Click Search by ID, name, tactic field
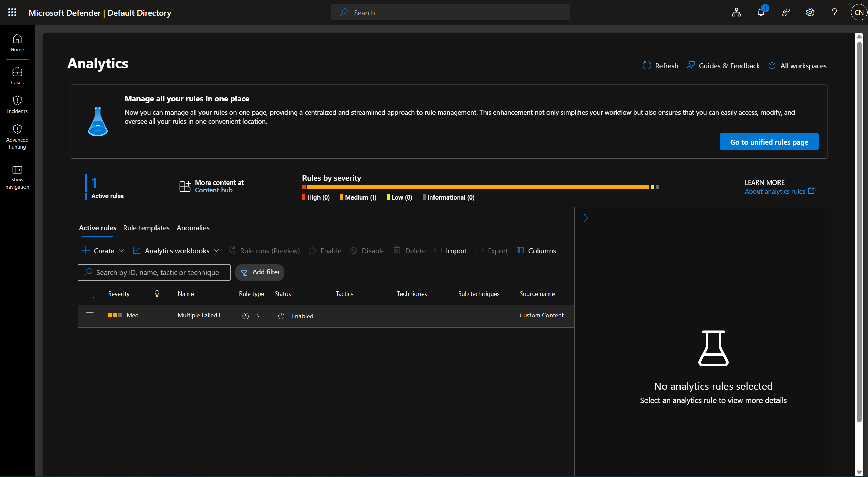Viewport: 868px width, 477px height. tap(154, 273)
